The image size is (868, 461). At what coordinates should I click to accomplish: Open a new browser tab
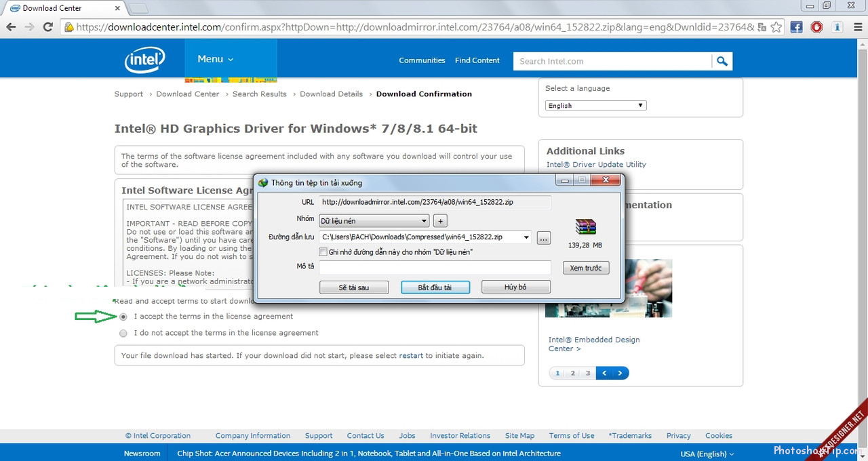pos(138,8)
